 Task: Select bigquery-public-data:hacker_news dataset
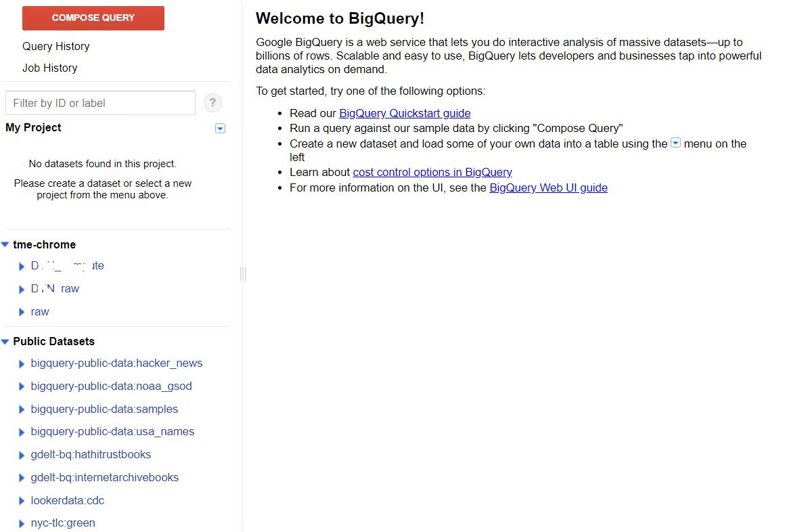coord(116,363)
